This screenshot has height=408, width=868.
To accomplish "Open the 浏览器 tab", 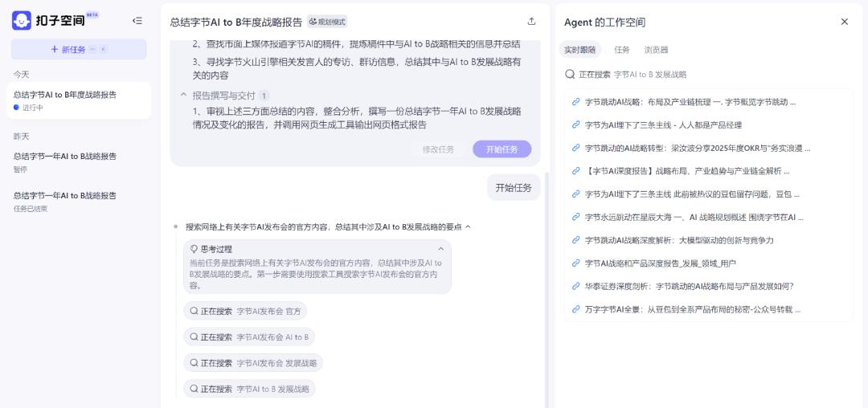I will (x=656, y=50).
